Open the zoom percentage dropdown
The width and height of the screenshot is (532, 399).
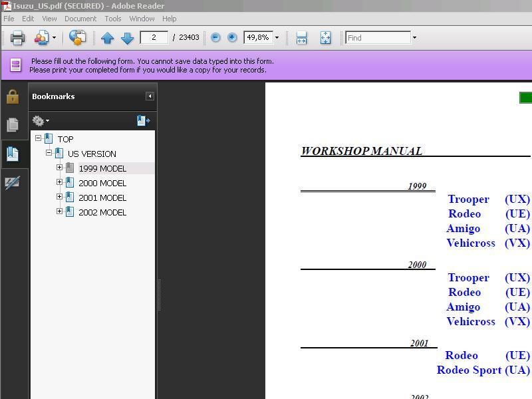tap(277, 38)
